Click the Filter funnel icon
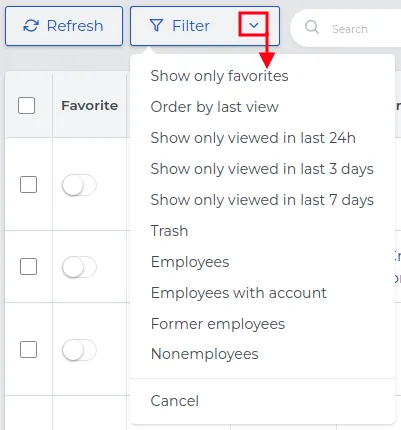Image resolution: width=401 pixels, height=430 pixels. [156, 25]
